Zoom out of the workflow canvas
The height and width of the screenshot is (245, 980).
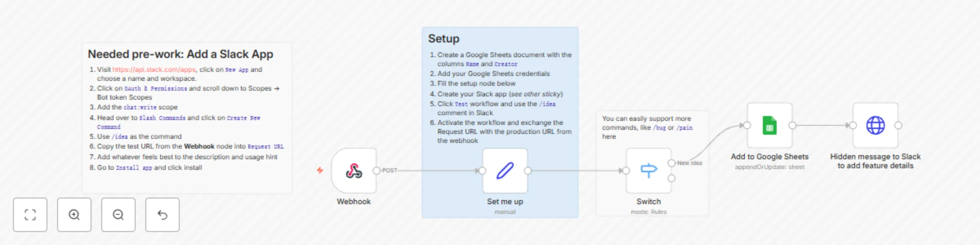(118, 215)
